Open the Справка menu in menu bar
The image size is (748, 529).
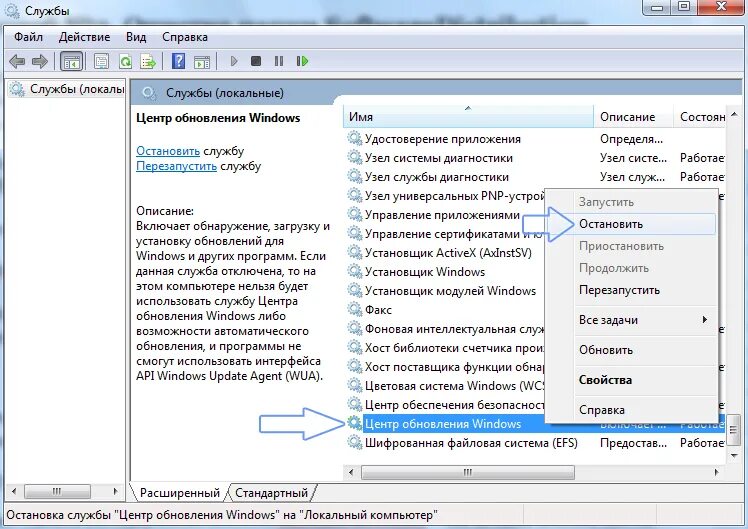185,37
